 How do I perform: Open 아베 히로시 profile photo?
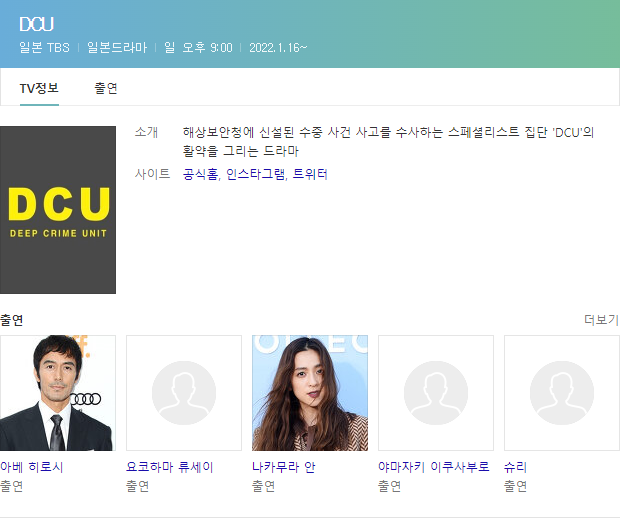pyautogui.click(x=58, y=393)
